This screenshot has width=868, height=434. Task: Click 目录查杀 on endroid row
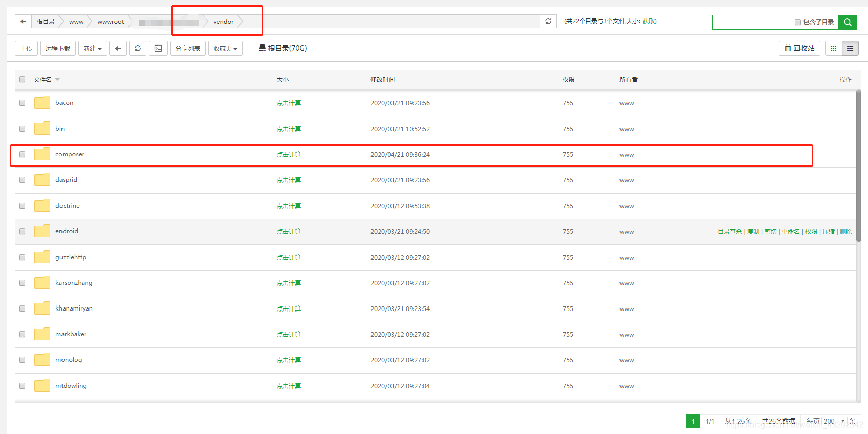[x=730, y=232]
